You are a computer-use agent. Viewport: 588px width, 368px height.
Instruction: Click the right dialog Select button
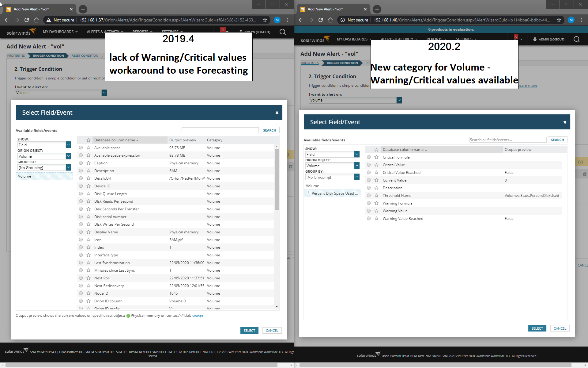pyautogui.click(x=537, y=328)
